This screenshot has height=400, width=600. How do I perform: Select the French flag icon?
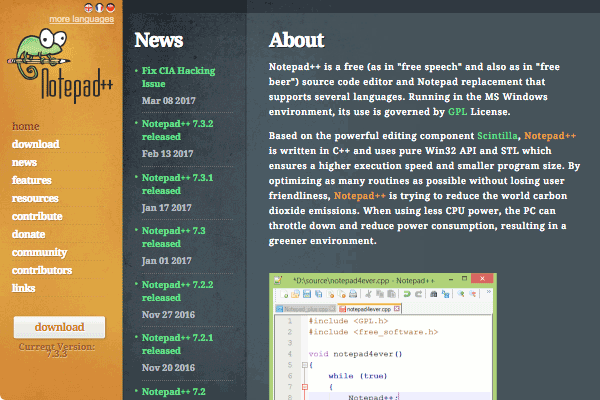pyautogui.click(x=99, y=8)
